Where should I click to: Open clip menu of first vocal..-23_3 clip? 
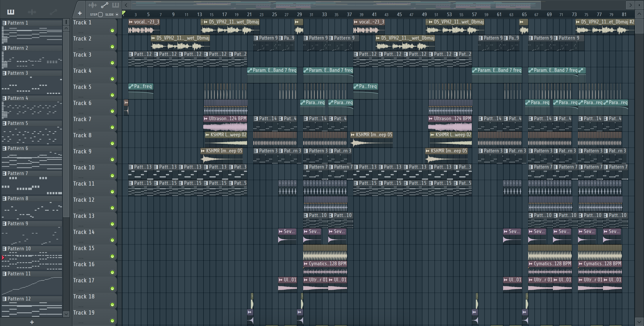coord(131,22)
